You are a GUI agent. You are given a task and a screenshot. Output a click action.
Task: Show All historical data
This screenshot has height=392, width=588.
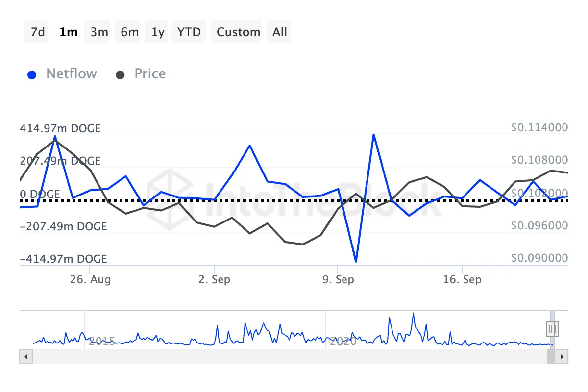(x=280, y=32)
